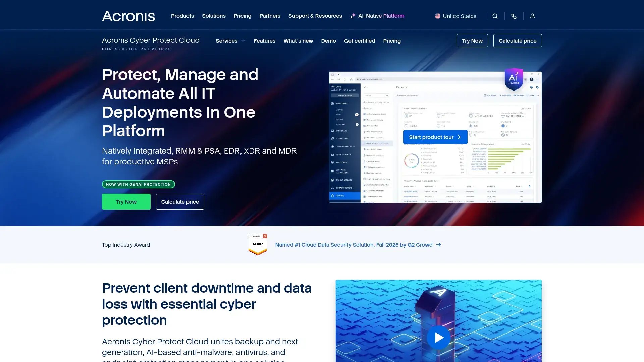Click the AI-Native Platform sparkle icon
Image resolution: width=644 pixels, height=362 pixels.
pyautogui.click(x=353, y=16)
